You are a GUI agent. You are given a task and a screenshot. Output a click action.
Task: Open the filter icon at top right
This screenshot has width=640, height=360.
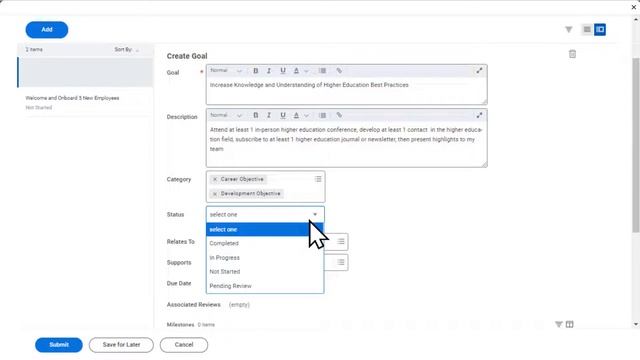tap(569, 29)
